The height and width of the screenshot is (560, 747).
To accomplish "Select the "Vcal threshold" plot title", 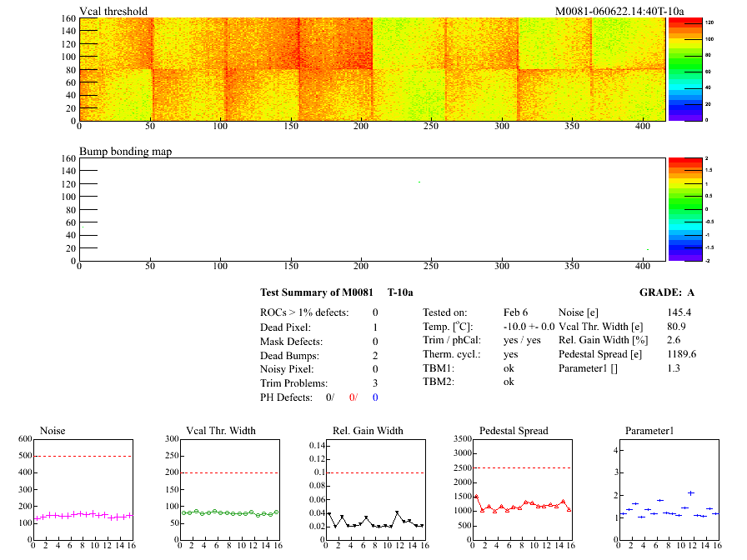I will (x=113, y=12).
